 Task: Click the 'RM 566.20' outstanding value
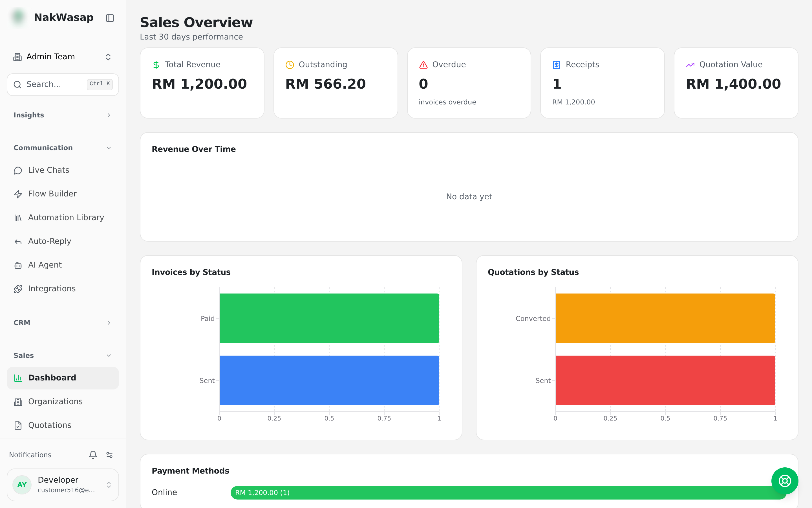[325, 84]
